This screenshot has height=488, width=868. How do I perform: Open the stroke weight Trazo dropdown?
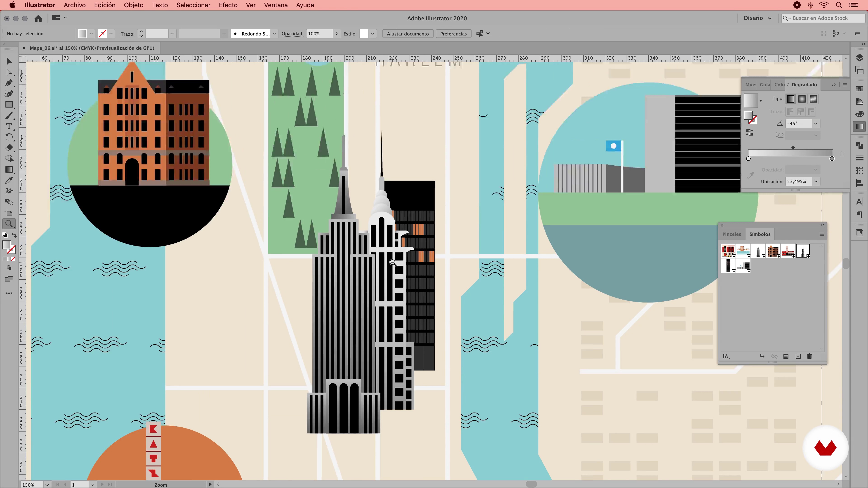(172, 34)
